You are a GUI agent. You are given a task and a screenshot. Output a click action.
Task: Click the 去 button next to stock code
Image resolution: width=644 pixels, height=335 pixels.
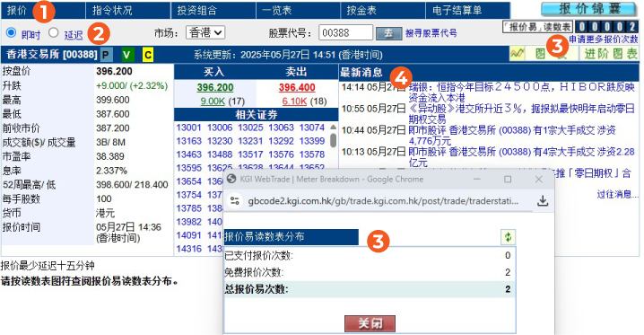[x=388, y=33]
